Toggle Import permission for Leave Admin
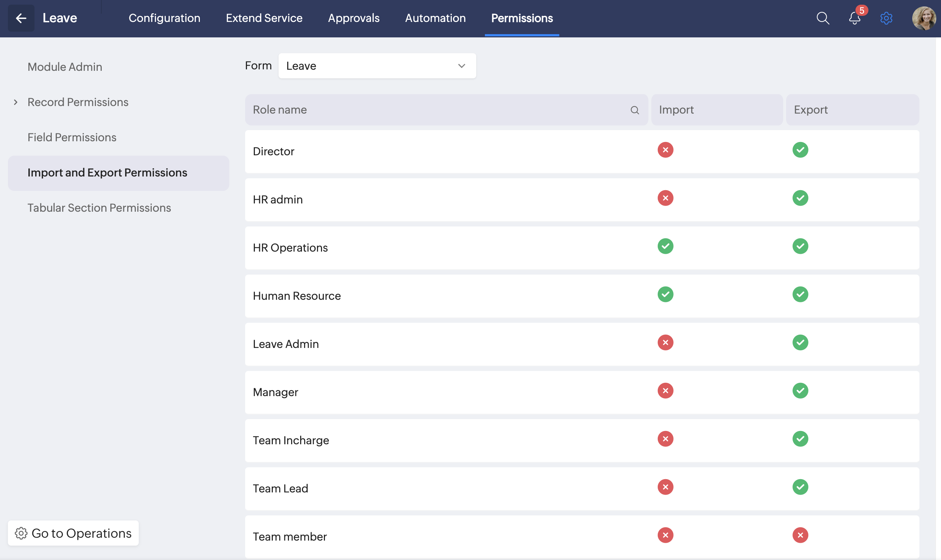 [665, 343]
